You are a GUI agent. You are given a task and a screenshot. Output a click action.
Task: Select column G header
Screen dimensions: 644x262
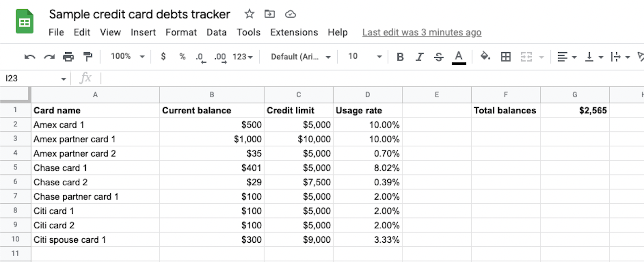point(575,95)
